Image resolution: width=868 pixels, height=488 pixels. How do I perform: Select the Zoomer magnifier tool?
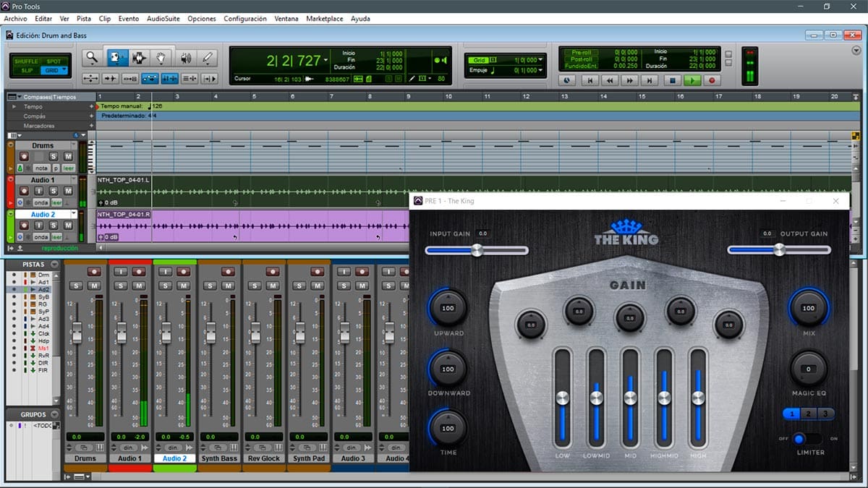91,58
